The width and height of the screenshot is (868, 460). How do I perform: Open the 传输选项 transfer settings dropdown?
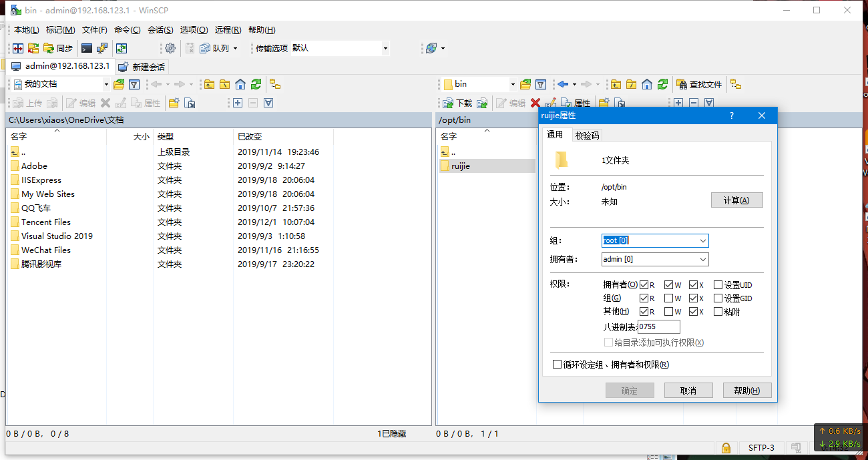(x=385, y=48)
